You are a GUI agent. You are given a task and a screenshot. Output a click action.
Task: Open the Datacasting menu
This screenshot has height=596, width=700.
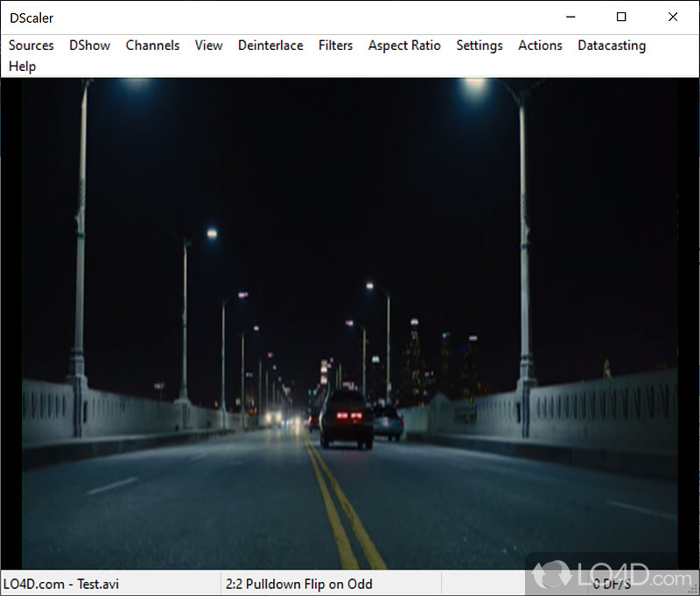[x=612, y=46]
